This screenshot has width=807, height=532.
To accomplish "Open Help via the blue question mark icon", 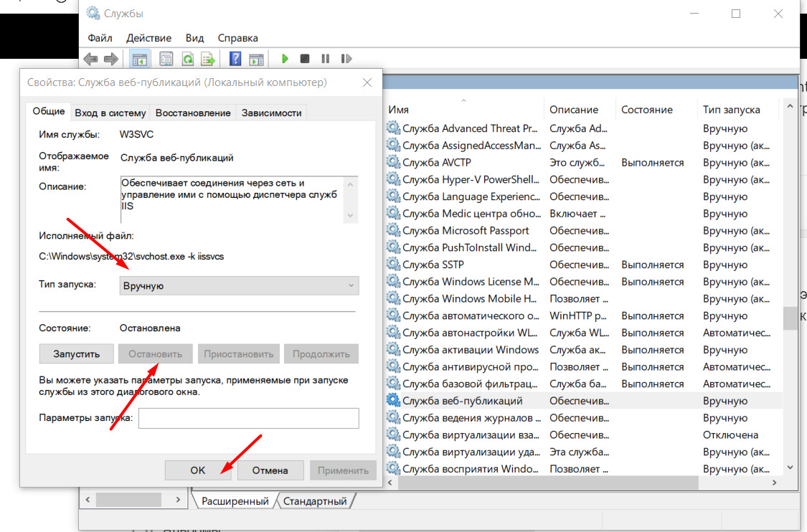I will point(235,59).
